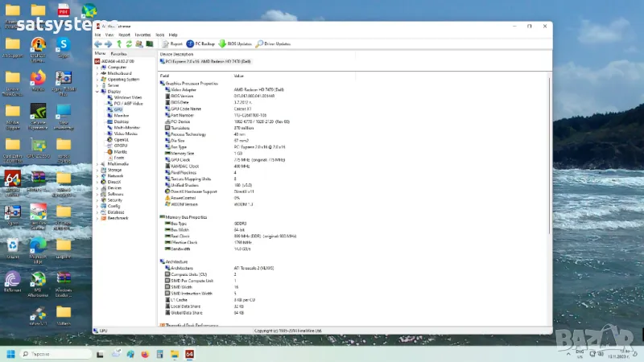Click the Refresh toolbar icon
Image resolution: width=644 pixels, height=362 pixels.
[129, 43]
